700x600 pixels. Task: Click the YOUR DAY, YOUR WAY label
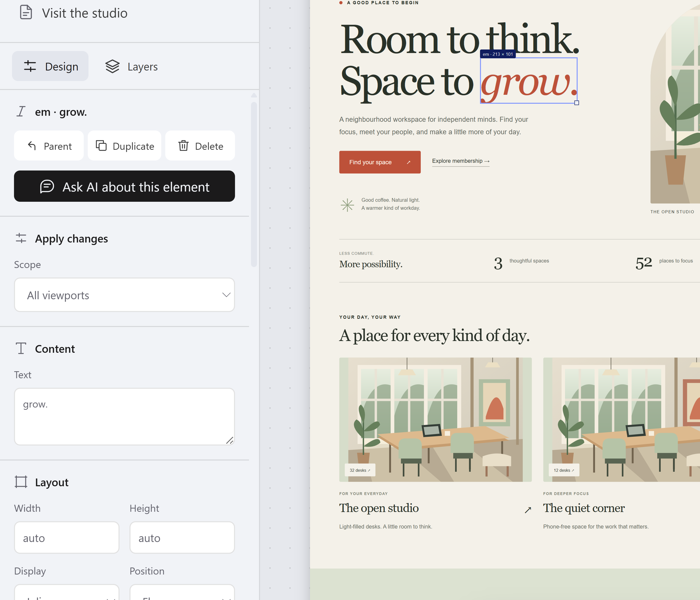(370, 317)
